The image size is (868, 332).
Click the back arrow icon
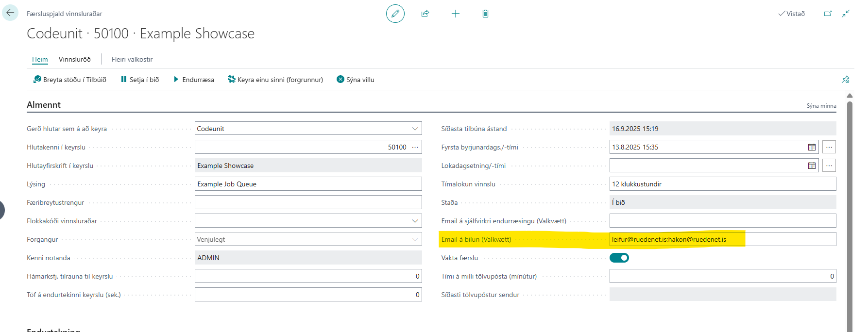coord(10,13)
